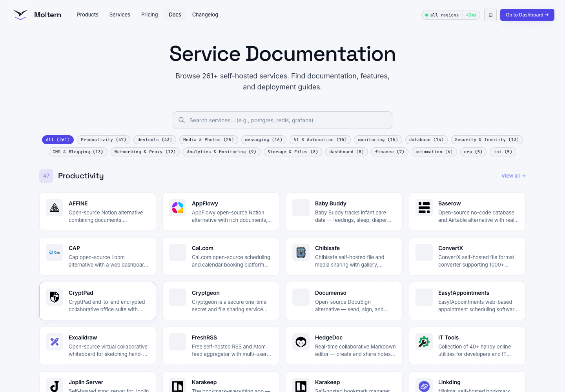Click the Moltern bird logo icon
Image resolution: width=565 pixels, height=392 pixels.
pos(20,15)
